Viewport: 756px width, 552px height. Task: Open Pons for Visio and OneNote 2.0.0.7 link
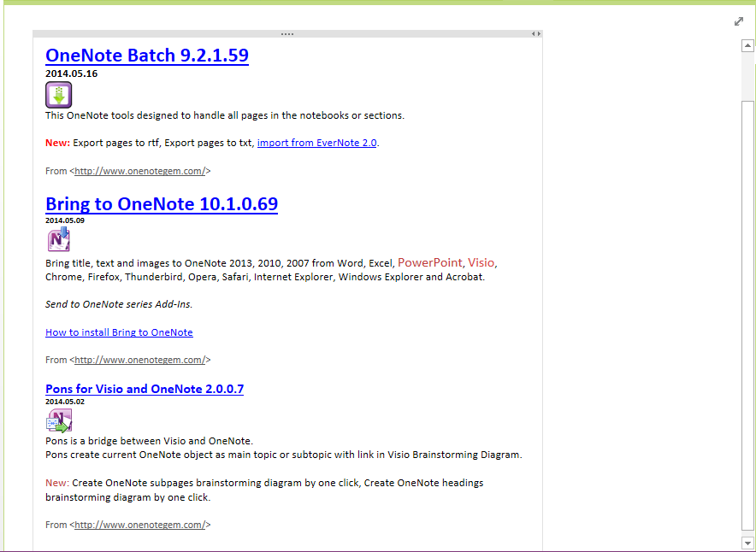145,389
